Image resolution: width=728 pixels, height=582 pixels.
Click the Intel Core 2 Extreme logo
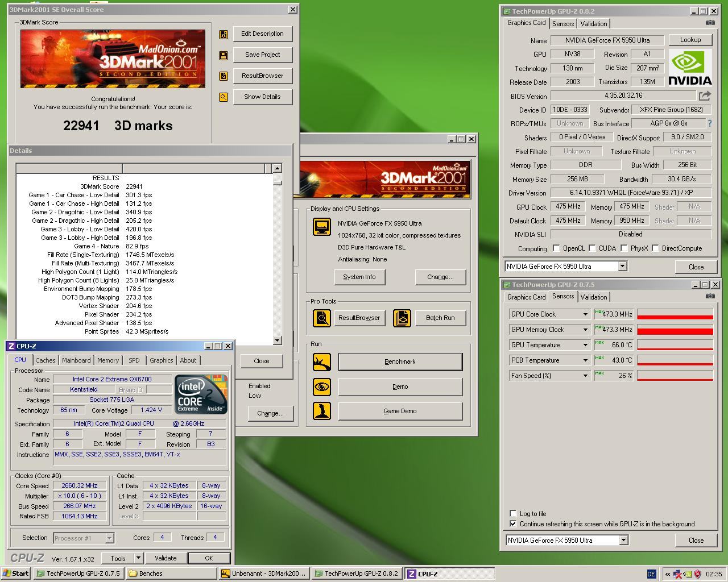201,393
